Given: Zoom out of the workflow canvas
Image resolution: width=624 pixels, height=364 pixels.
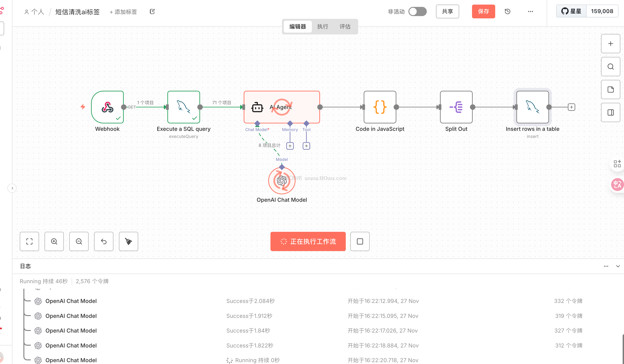Looking at the screenshot, I should (x=79, y=241).
